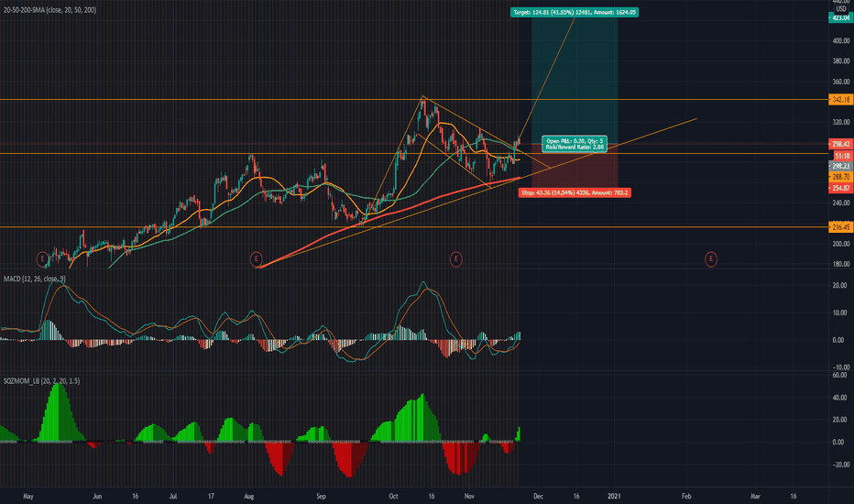Select the SQZMOM_LB indicator legend
Image resolution: width=854 pixels, height=504 pixels.
(41, 381)
